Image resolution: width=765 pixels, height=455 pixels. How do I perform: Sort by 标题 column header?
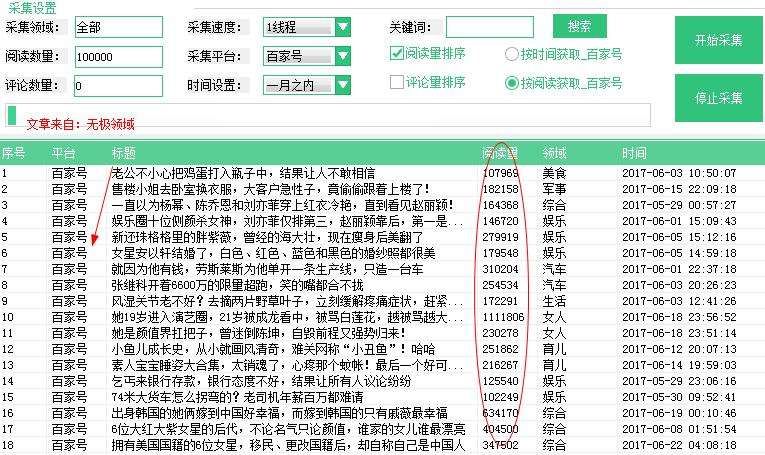(x=123, y=153)
